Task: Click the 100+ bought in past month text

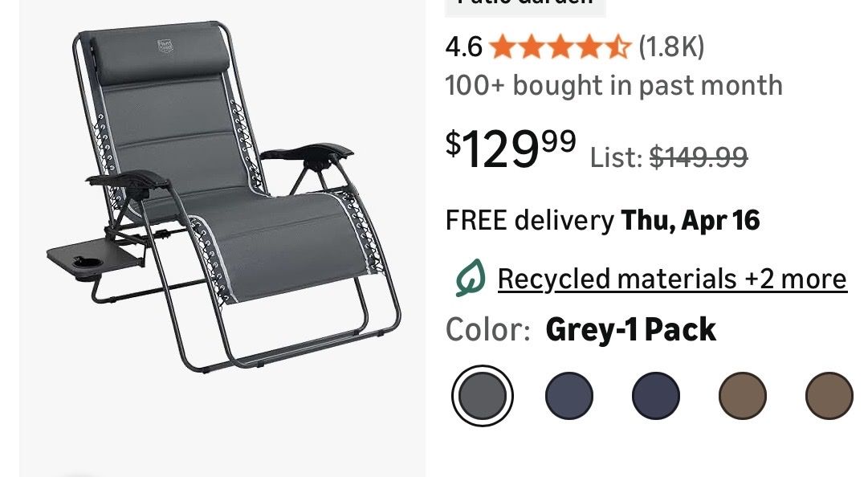Action: pyautogui.click(x=614, y=86)
